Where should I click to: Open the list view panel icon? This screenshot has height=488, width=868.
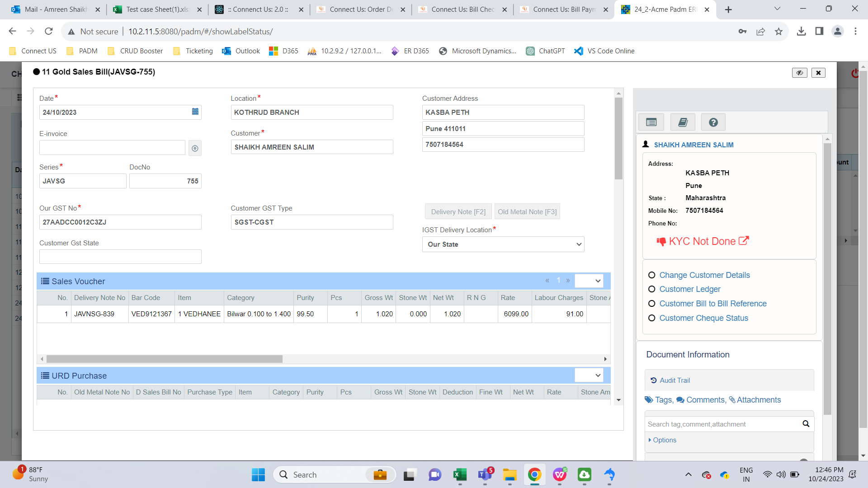point(651,122)
